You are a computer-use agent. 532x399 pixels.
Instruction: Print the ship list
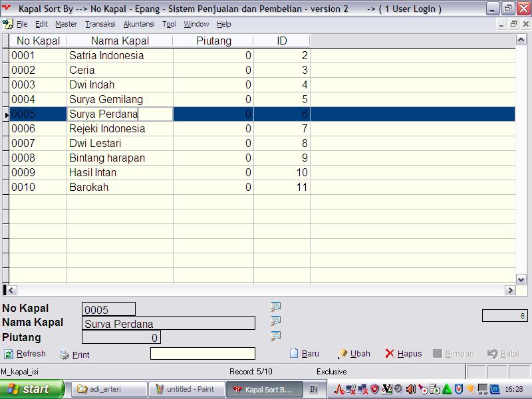click(x=74, y=354)
